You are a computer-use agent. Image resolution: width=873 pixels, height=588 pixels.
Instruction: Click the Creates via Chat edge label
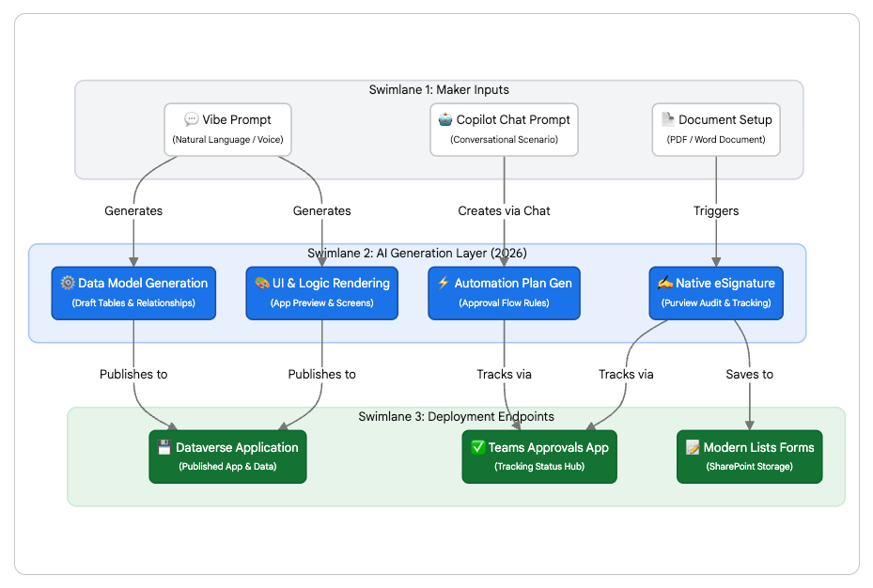pos(505,211)
